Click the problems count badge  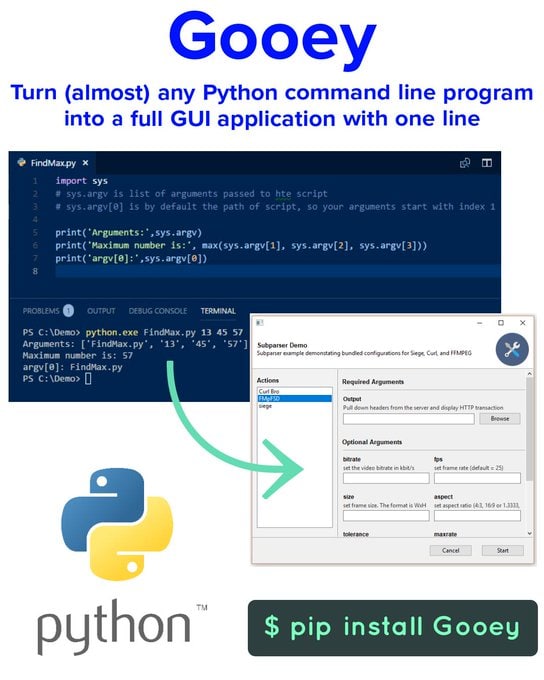[x=68, y=311]
